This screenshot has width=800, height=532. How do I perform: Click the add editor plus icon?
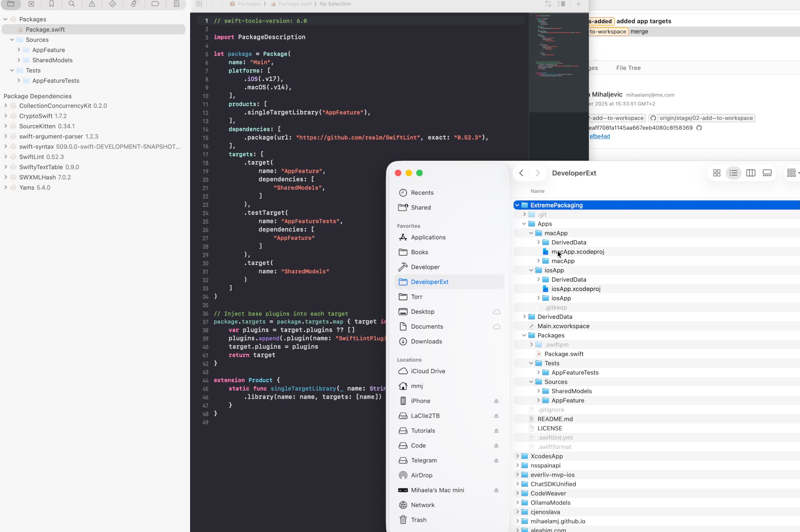click(578, 4)
